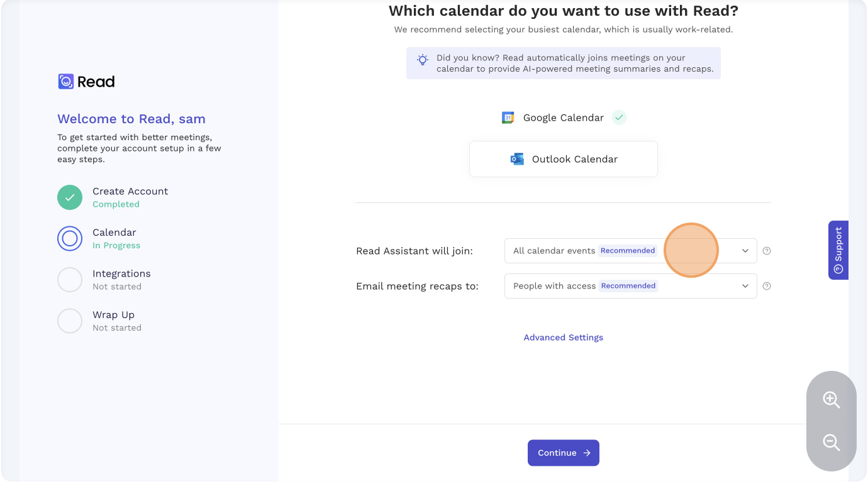The width and height of the screenshot is (868, 484).
Task: Click the Continue button
Action: pos(564,453)
